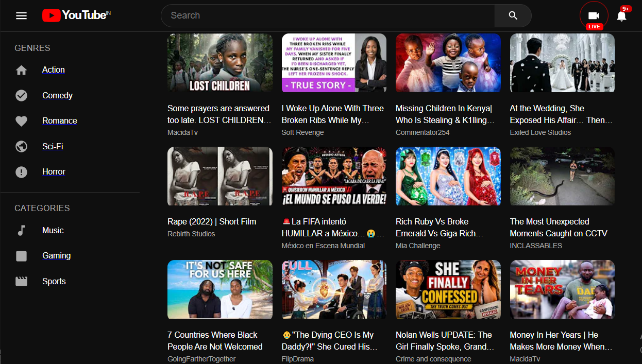642x364 pixels.
Task: Select the Romance genre
Action: click(x=60, y=120)
